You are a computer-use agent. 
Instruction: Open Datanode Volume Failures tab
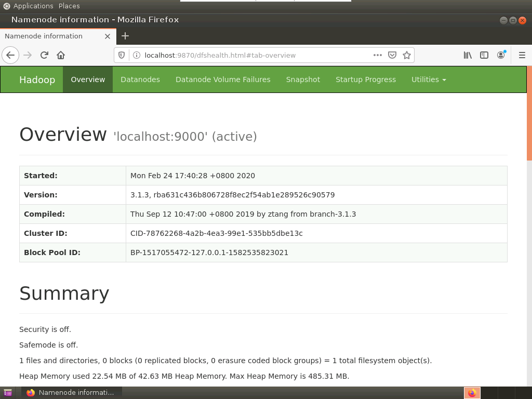(223, 79)
